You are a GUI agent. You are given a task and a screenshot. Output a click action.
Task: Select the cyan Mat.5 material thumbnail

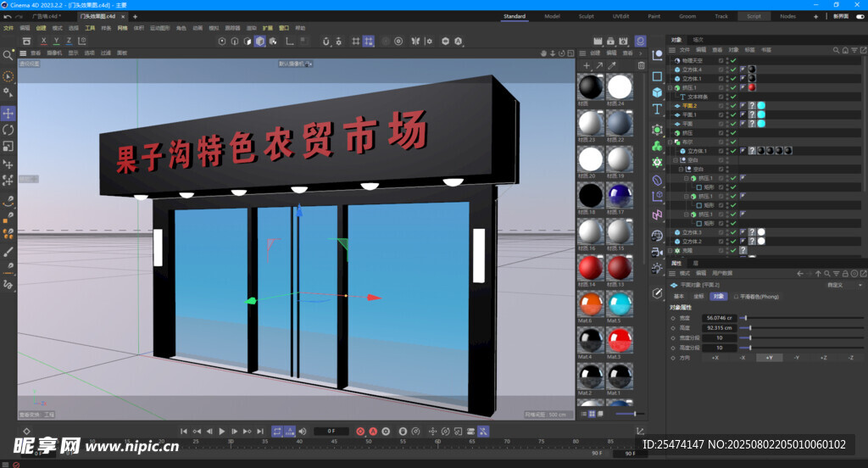(x=619, y=304)
